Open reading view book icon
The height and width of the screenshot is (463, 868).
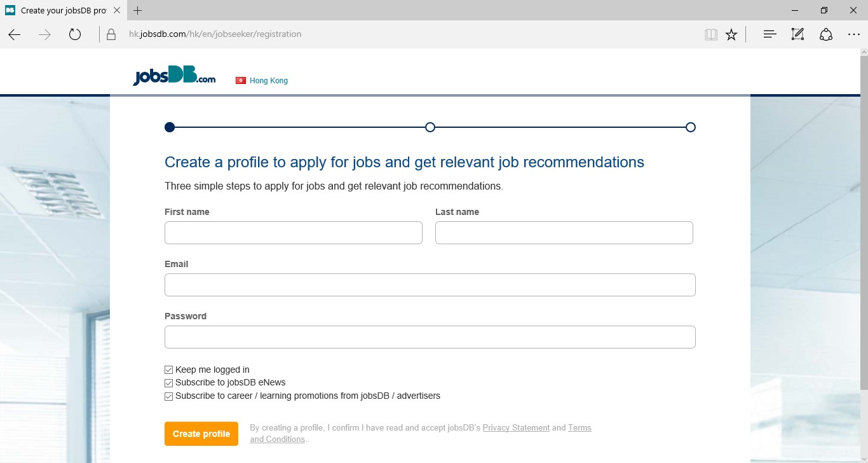tap(711, 34)
